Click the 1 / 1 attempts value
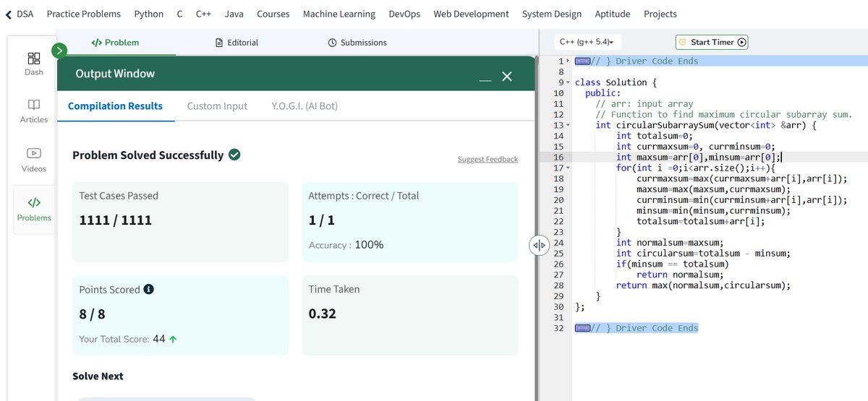 322,220
